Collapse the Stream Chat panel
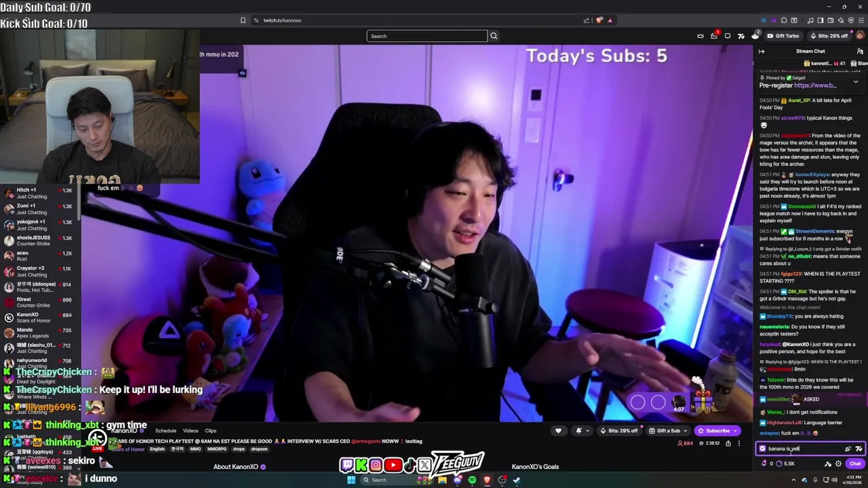The image size is (868, 488). pos(762,52)
